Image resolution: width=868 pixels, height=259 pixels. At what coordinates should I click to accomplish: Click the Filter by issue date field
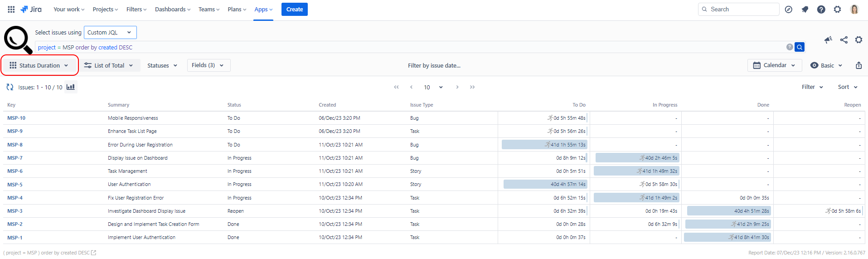tap(434, 66)
